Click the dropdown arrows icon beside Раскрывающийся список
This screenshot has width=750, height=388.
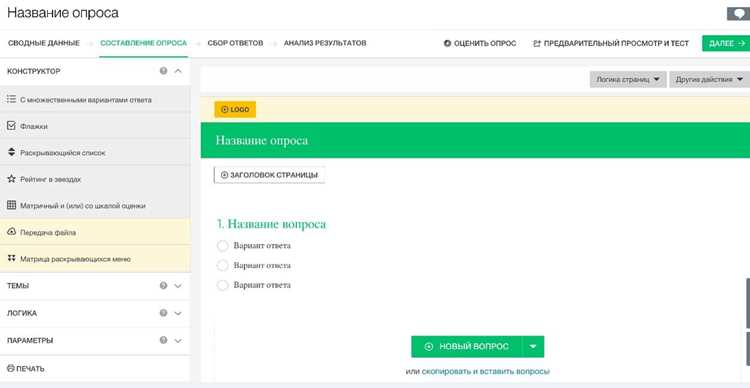(12, 153)
